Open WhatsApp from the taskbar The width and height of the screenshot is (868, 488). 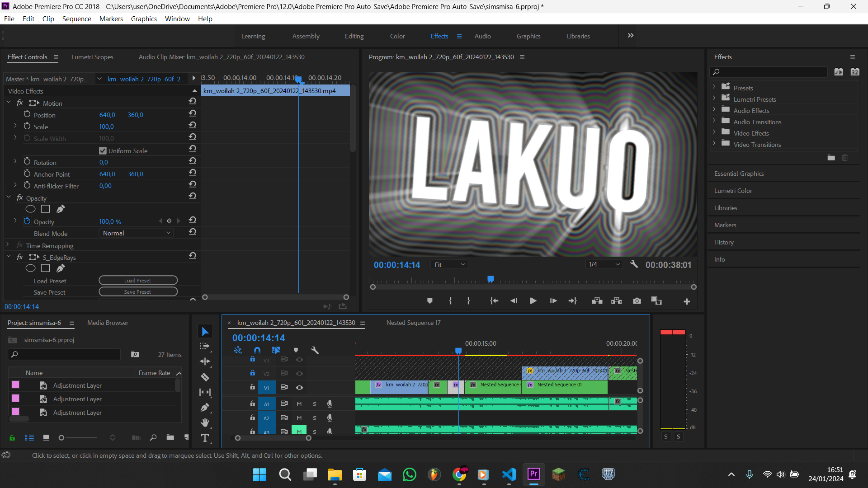click(409, 474)
